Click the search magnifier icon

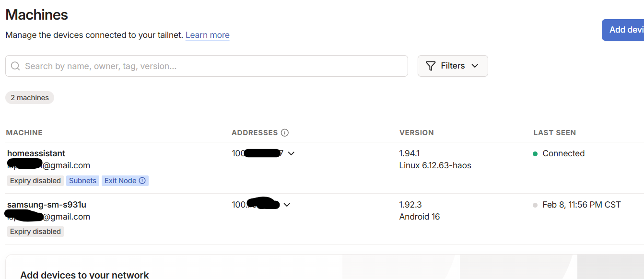15,66
